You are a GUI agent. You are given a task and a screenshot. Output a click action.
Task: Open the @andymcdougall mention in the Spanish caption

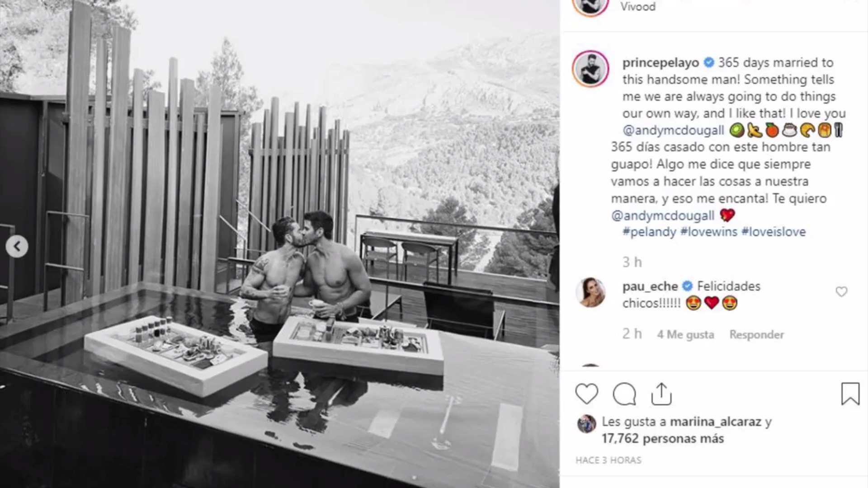(x=663, y=216)
